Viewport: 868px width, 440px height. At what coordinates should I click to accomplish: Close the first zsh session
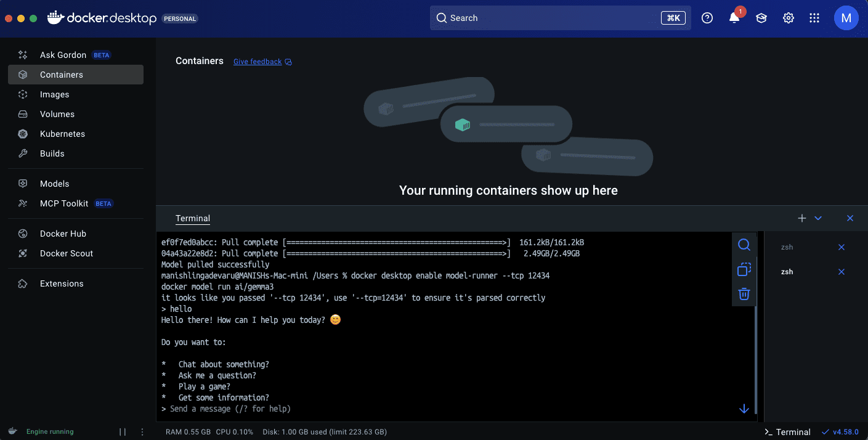[842, 247]
